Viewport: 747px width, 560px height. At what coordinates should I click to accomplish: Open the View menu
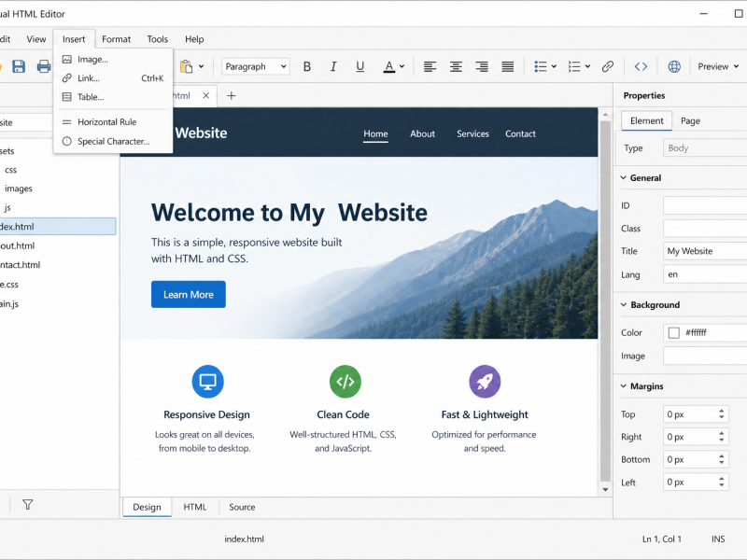pos(36,39)
